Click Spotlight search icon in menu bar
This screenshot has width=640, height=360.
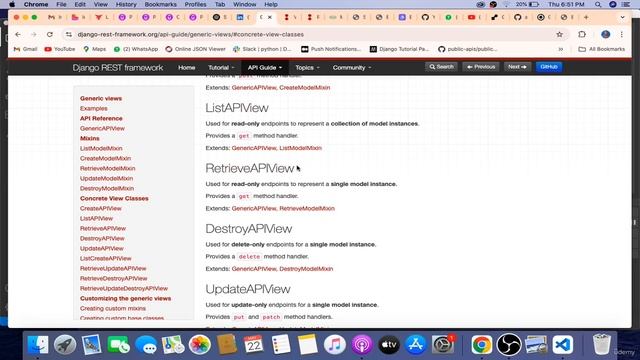tap(598, 4)
